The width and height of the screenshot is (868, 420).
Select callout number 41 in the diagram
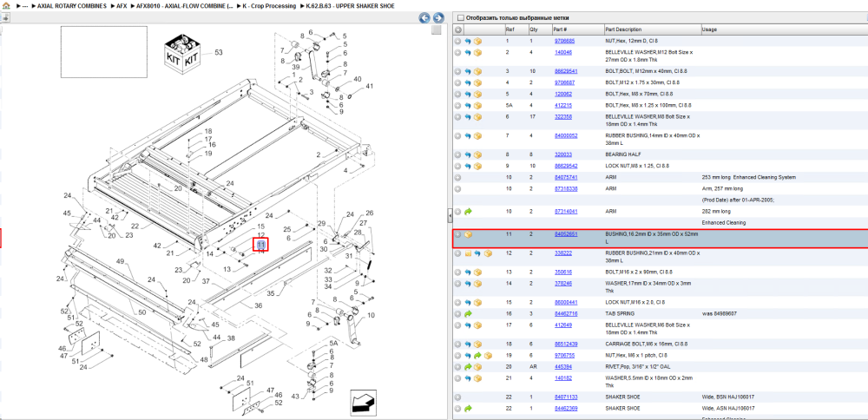tap(369, 86)
